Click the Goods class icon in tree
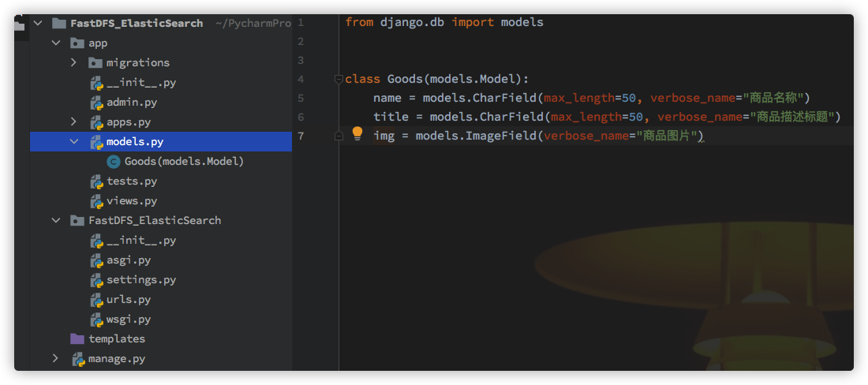Image resolution: width=868 pixels, height=385 pixels. tap(113, 162)
